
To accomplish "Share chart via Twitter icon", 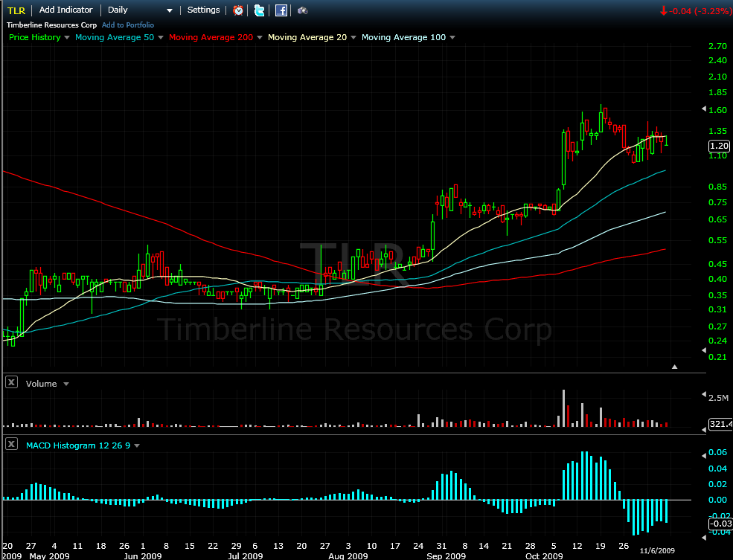I will pyautogui.click(x=260, y=10).
